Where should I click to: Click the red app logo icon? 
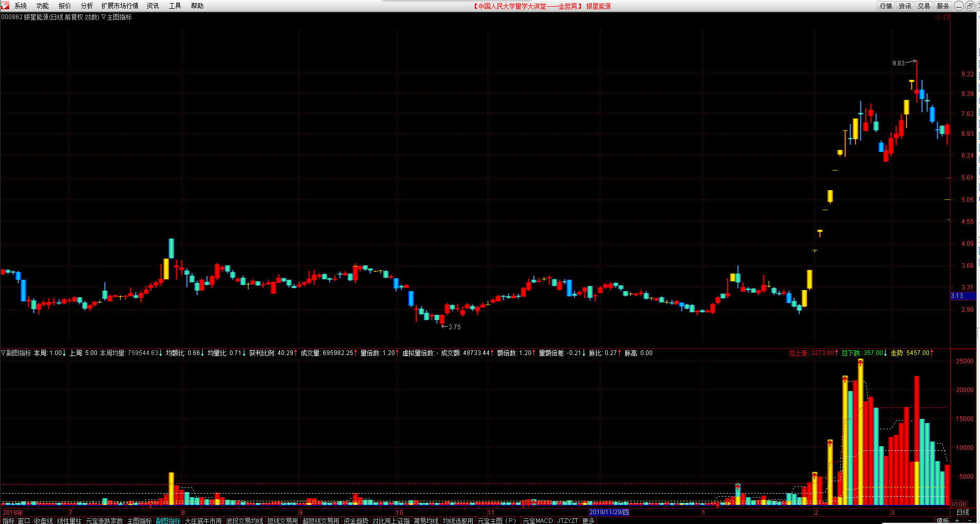tap(5, 6)
